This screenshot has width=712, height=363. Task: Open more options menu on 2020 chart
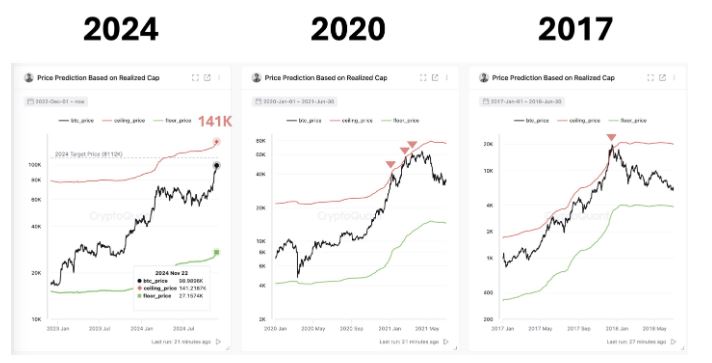coord(447,78)
